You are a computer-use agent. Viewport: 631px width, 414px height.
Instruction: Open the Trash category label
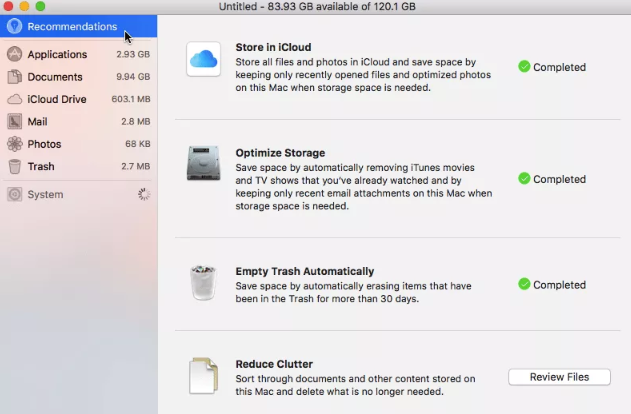tap(41, 166)
